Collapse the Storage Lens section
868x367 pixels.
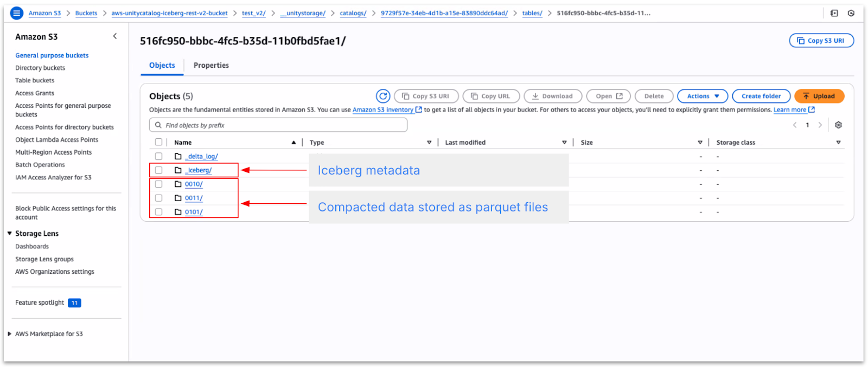pos(10,234)
